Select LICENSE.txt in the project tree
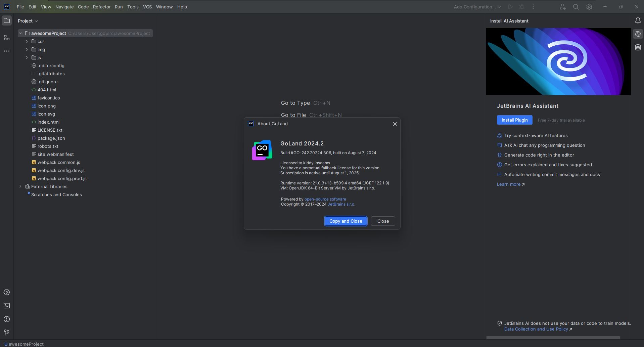 [50, 130]
